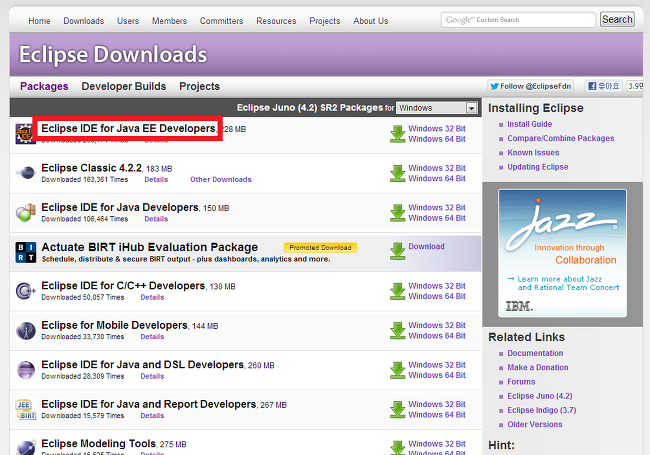
Task: Open the Known Issues link
Action: click(533, 152)
